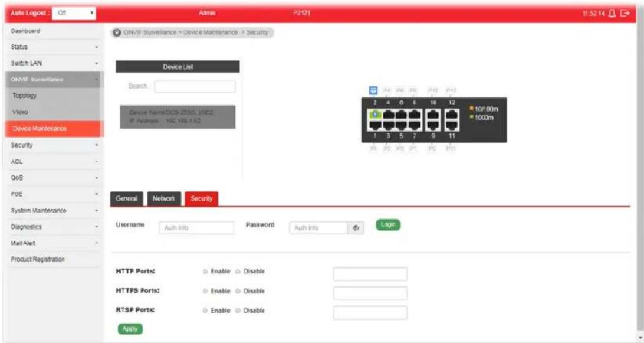Expand the QoS menu
644x343 pixels.
pos(54,178)
